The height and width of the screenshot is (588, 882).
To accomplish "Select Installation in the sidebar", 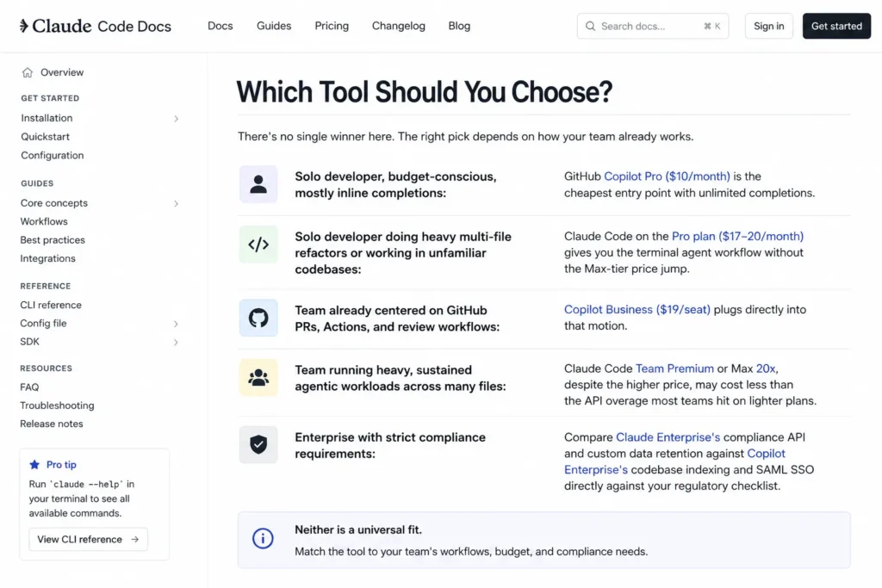I will click(x=47, y=118).
